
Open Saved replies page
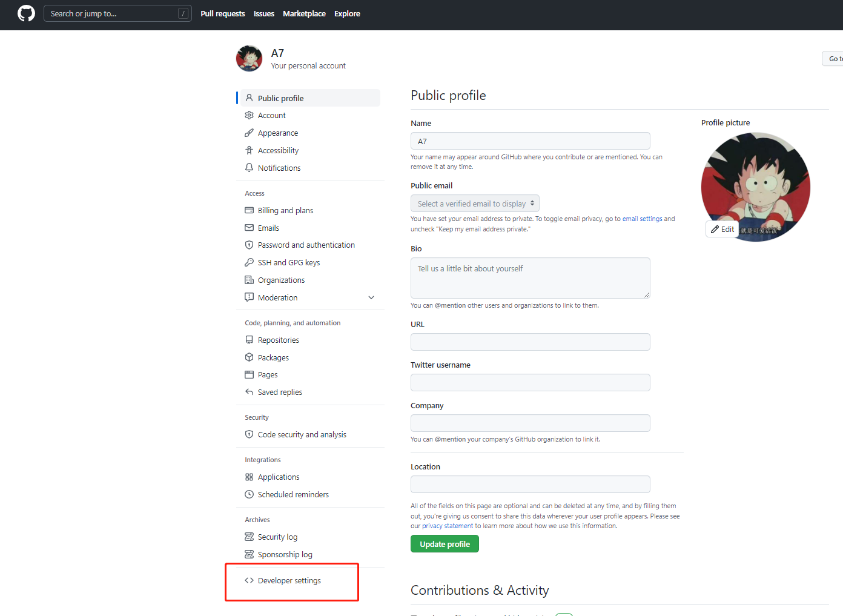280,392
